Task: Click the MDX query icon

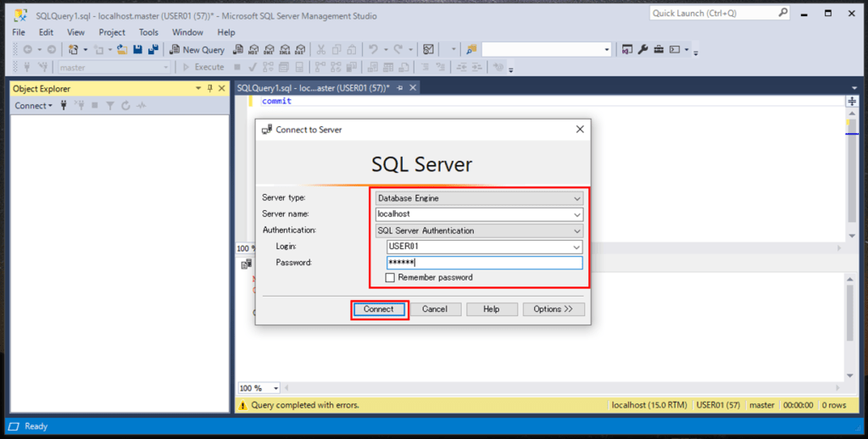Action: pos(253,50)
